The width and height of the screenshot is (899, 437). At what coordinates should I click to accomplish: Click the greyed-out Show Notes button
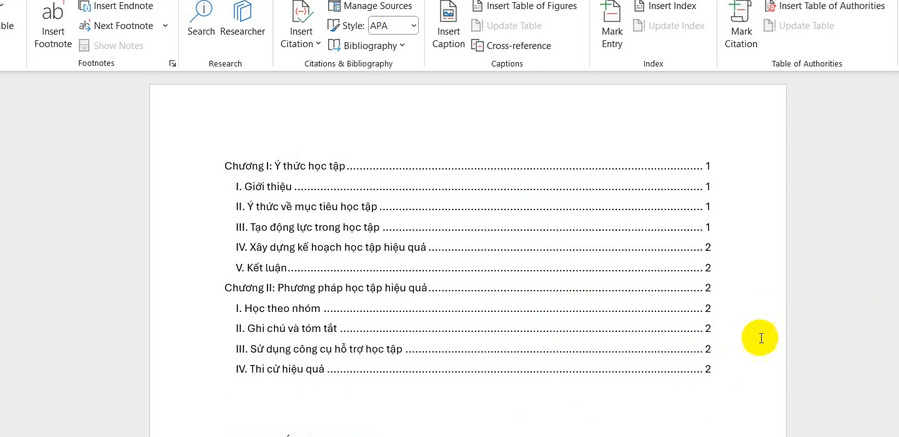111,45
